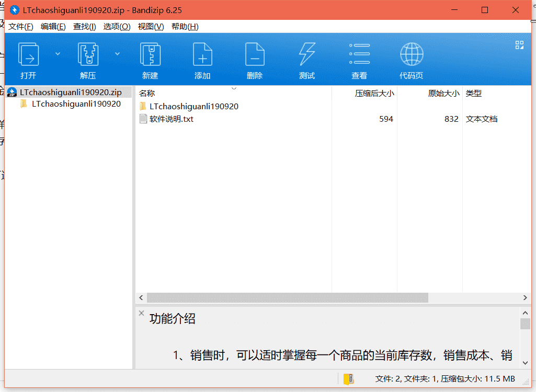Click the 文本文档 type cell
The width and height of the screenshot is (536, 392).
tap(481, 119)
